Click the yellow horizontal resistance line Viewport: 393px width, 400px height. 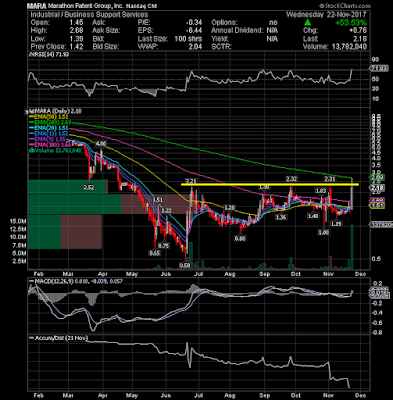click(x=270, y=184)
